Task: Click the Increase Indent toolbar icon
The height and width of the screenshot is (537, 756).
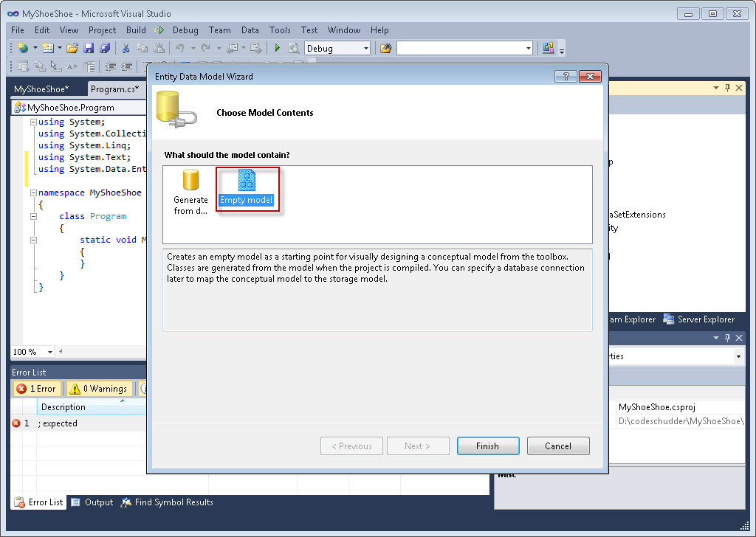Action: point(126,66)
